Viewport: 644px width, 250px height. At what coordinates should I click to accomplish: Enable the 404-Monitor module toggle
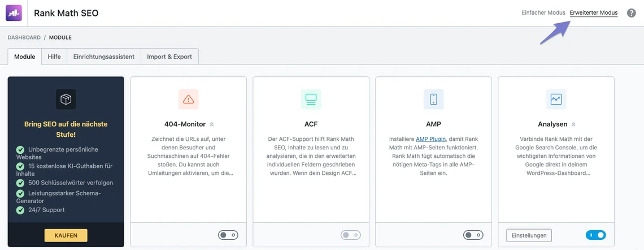(x=228, y=235)
